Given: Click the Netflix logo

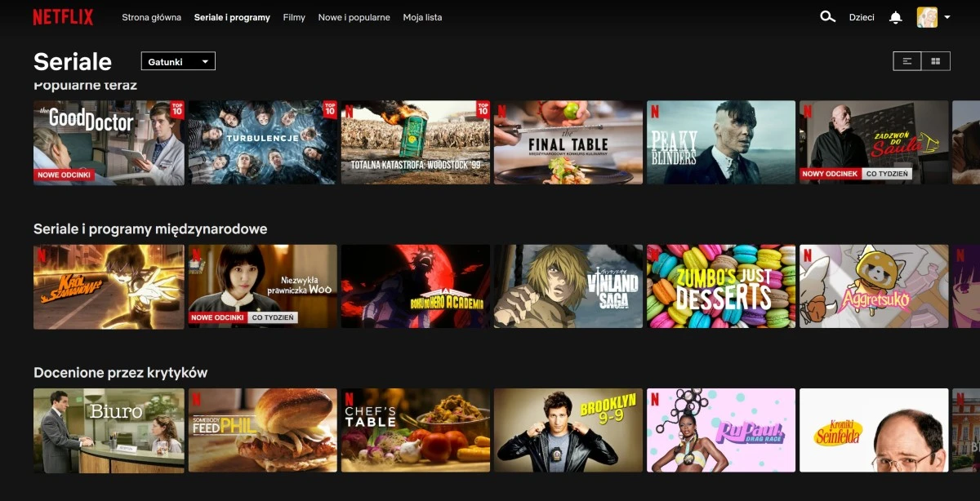Looking at the screenshot, I should point(62,16).
